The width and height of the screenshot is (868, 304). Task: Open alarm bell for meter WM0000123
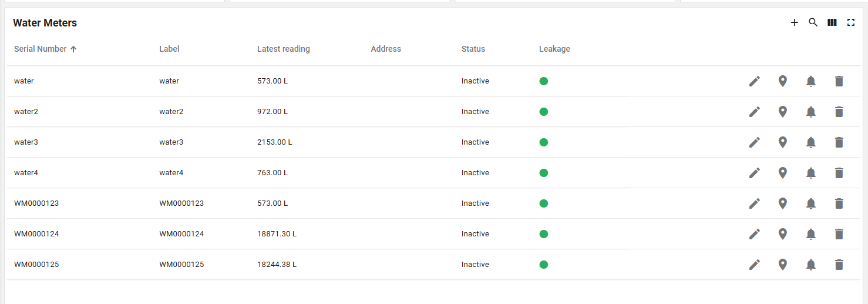pyautogui.click(x=811, y=203)
